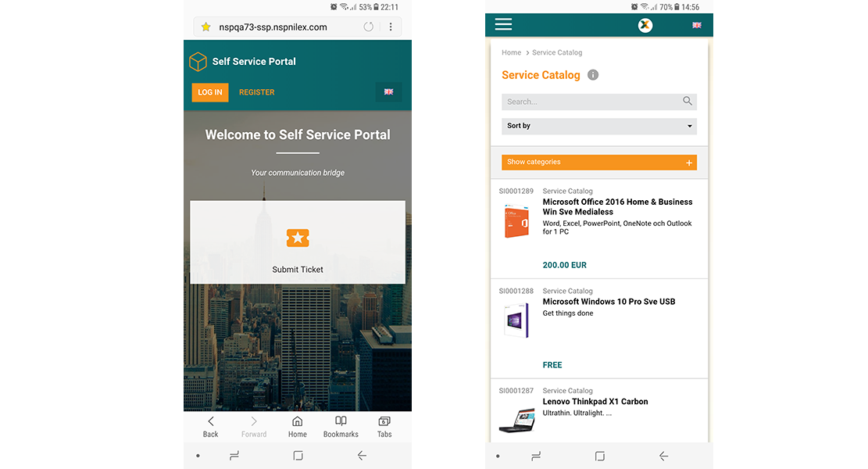868x469 pixels.
Task: Click the LOG IN button
Action: click(x=210, y=92)
